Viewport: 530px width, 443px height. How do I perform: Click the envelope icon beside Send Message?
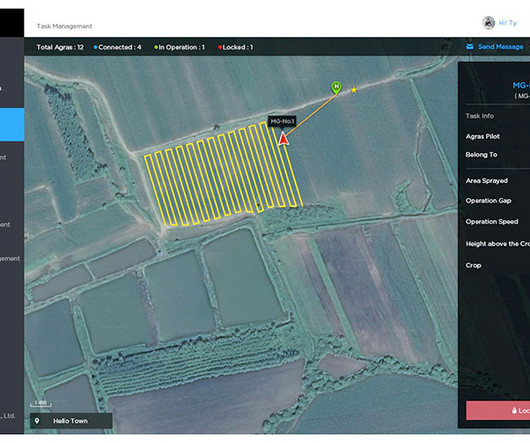[x=469, y=47]
